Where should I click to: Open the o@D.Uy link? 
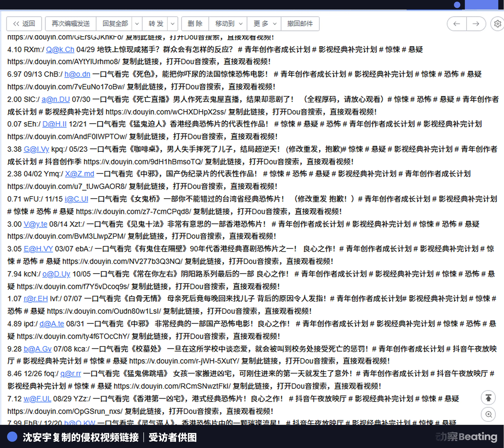pos(56,274)
